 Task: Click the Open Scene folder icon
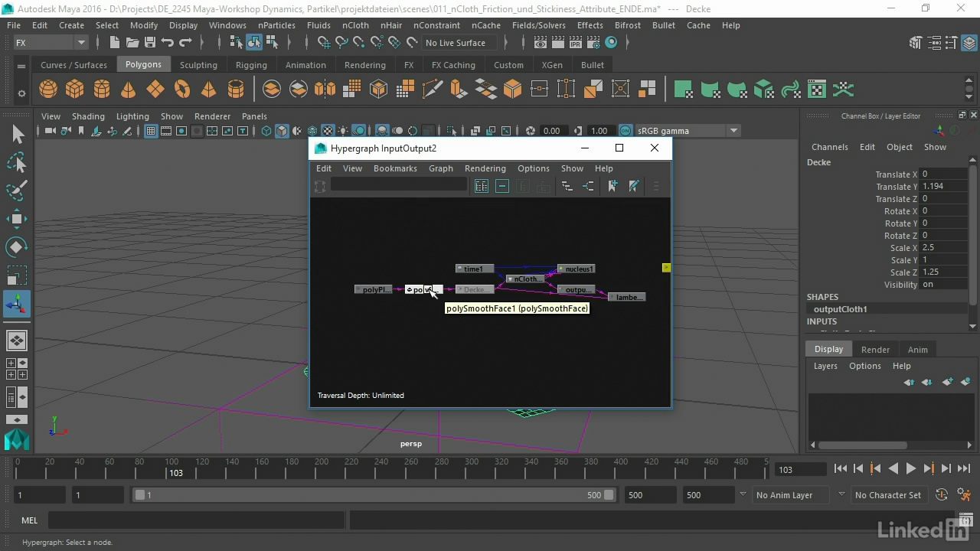tap(132, 43)
